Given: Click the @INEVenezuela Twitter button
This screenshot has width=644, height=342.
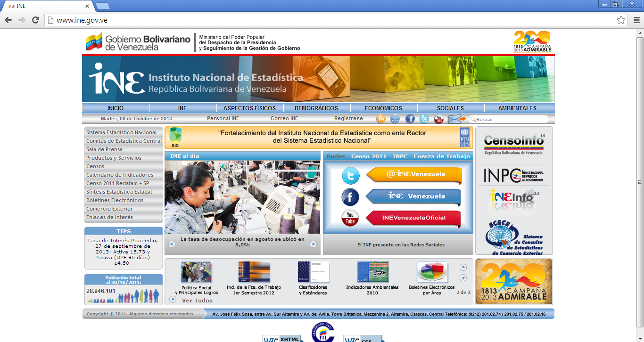Looking at the screenshot, I should [414, 175].
